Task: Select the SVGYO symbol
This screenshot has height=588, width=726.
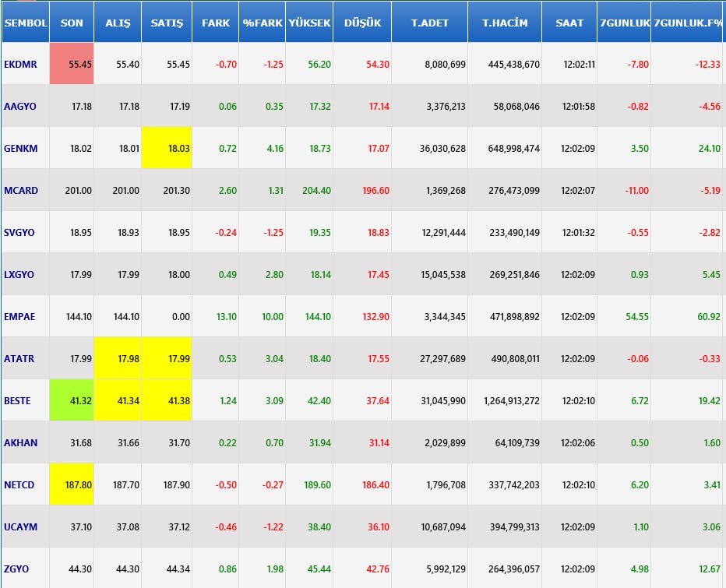Action: coord(19,232)
